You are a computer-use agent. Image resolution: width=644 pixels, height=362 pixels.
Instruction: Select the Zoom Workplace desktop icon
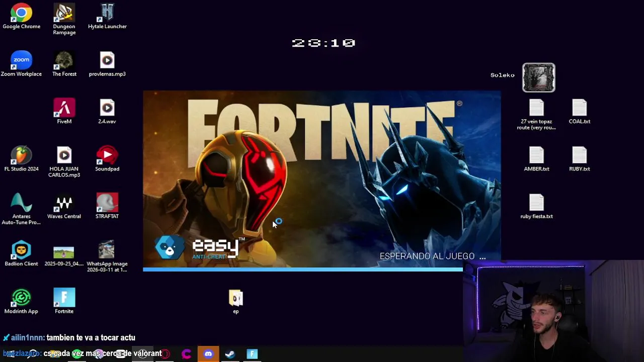click(21, 64)
